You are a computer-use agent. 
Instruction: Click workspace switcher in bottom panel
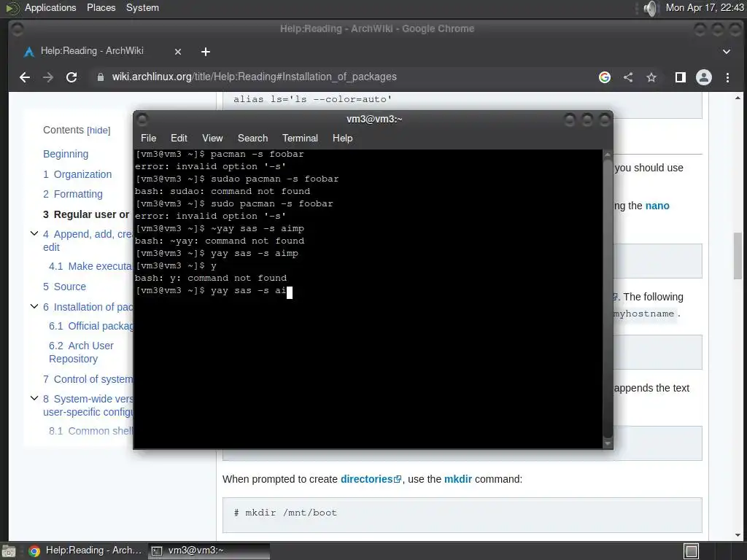click(692, 551)
